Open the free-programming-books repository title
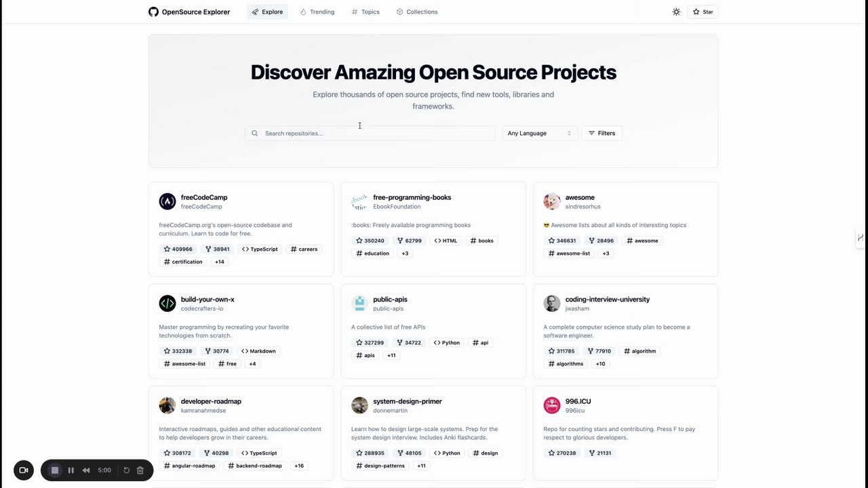 tap(412, 197)
